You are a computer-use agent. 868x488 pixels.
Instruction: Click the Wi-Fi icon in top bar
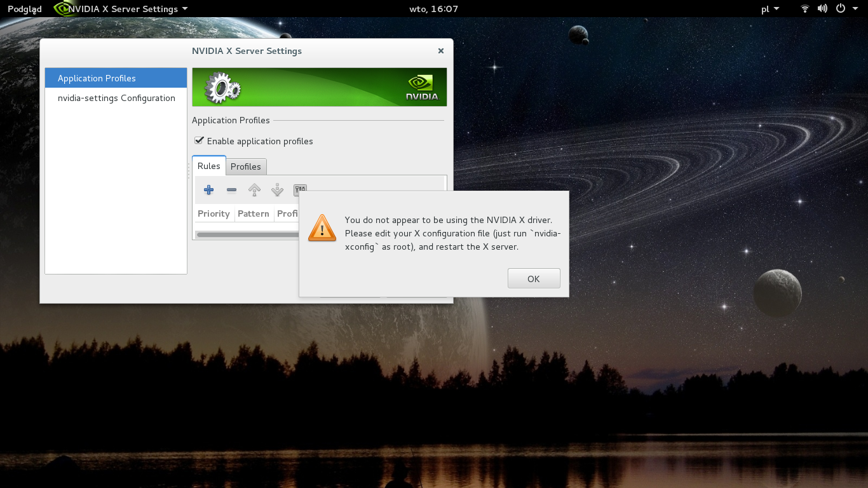tap(805, 9)
